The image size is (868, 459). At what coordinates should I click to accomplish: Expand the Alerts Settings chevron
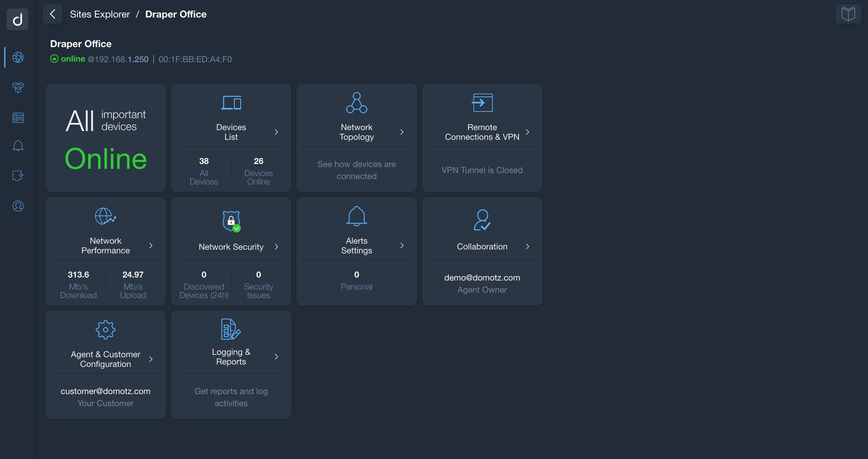coord(402,246)
